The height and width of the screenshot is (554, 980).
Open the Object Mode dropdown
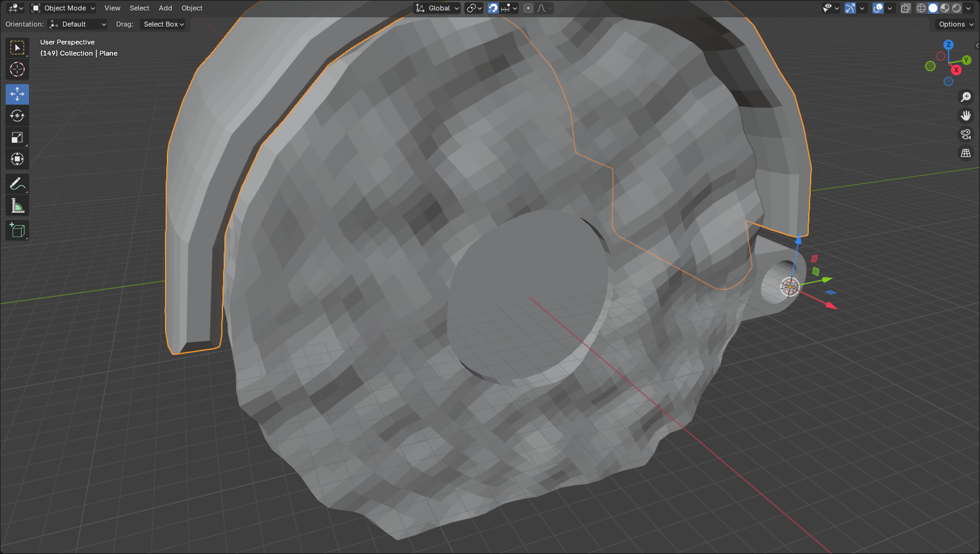63,8
